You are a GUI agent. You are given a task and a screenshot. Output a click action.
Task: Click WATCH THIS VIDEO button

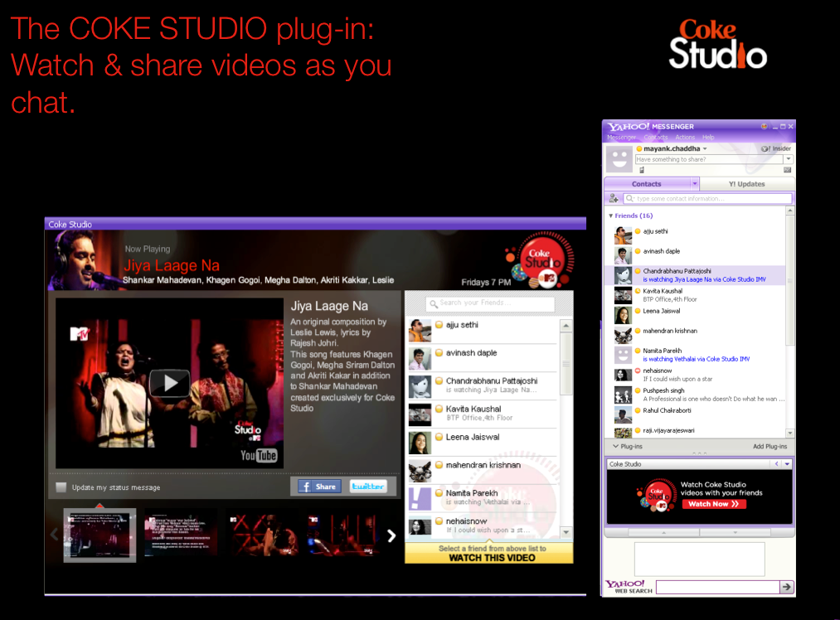(x=489, y=553)
